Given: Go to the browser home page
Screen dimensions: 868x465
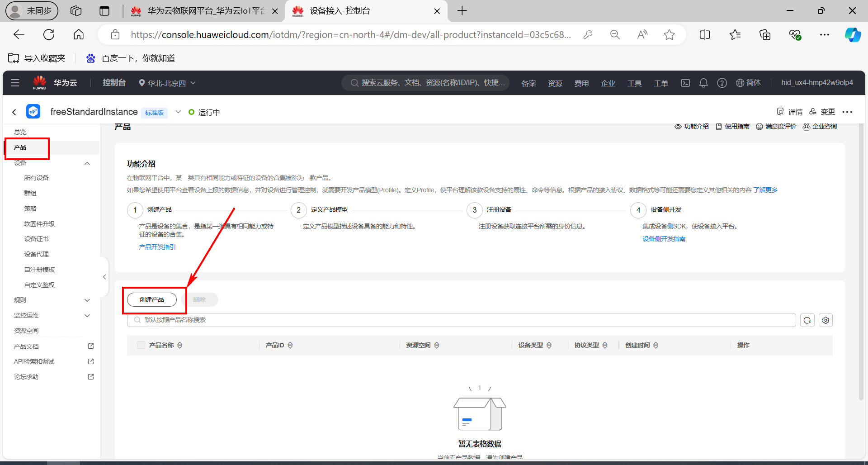Looking at the screenshot, I should click(x=79, y=35).
